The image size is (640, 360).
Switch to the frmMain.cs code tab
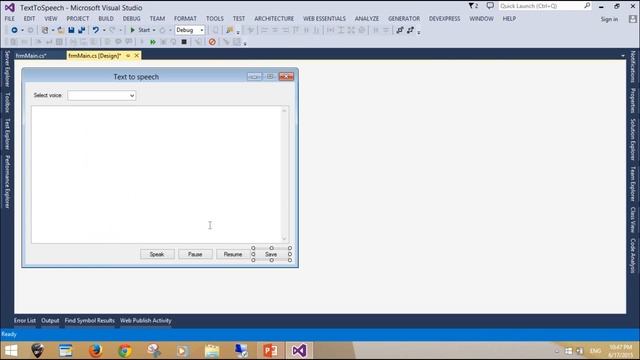click(31, 56)
